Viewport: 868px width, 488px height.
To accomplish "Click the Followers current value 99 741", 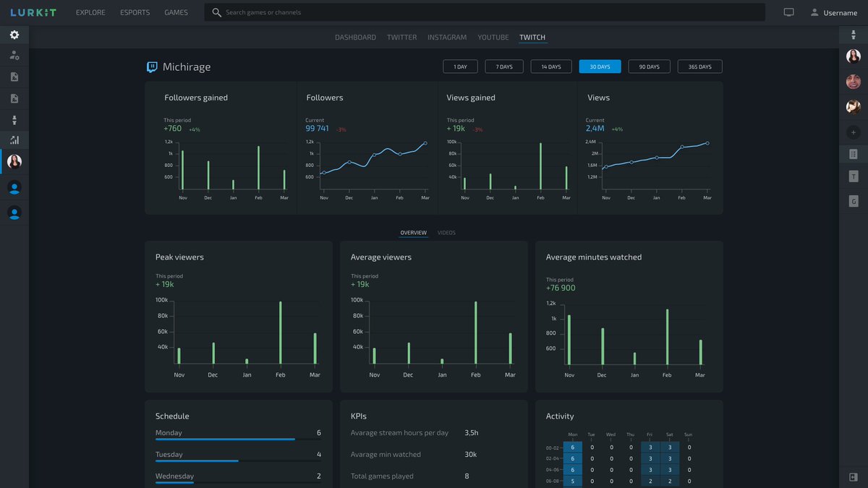I will point(317,129).
